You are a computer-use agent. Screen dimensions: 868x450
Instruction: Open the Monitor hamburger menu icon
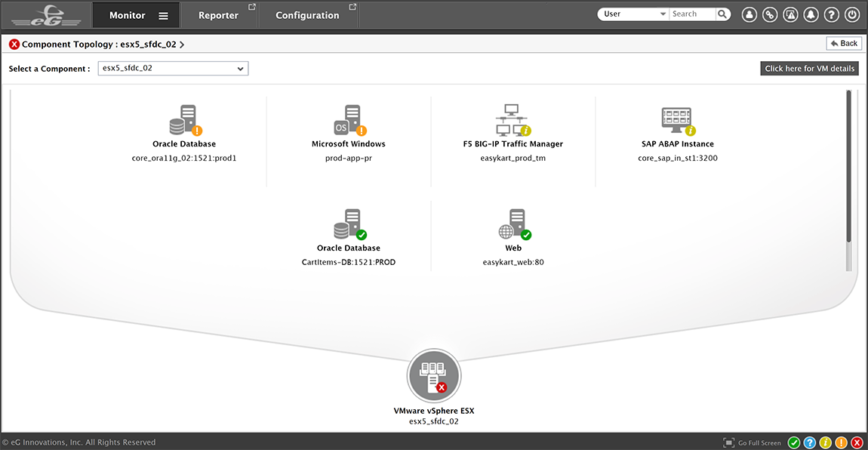click(x=163, y=16)
